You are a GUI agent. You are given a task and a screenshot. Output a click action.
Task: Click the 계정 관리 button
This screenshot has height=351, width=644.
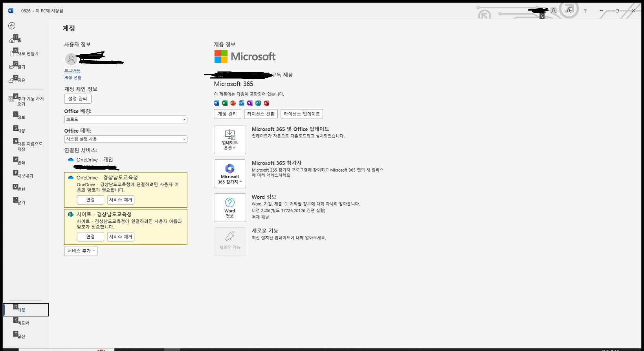pyautogui.click(x=228, y=114)
